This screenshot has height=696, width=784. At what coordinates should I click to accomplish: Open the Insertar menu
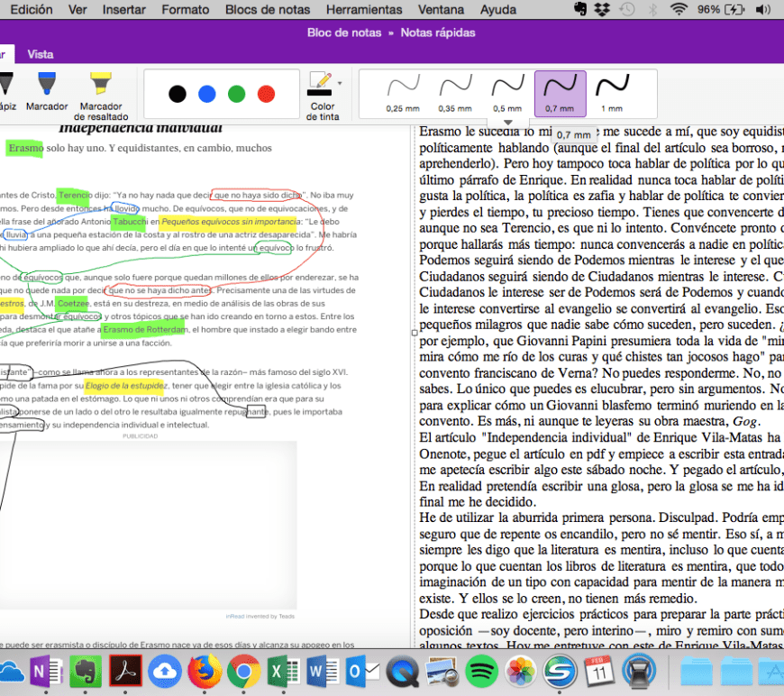[x=124, y=9]
